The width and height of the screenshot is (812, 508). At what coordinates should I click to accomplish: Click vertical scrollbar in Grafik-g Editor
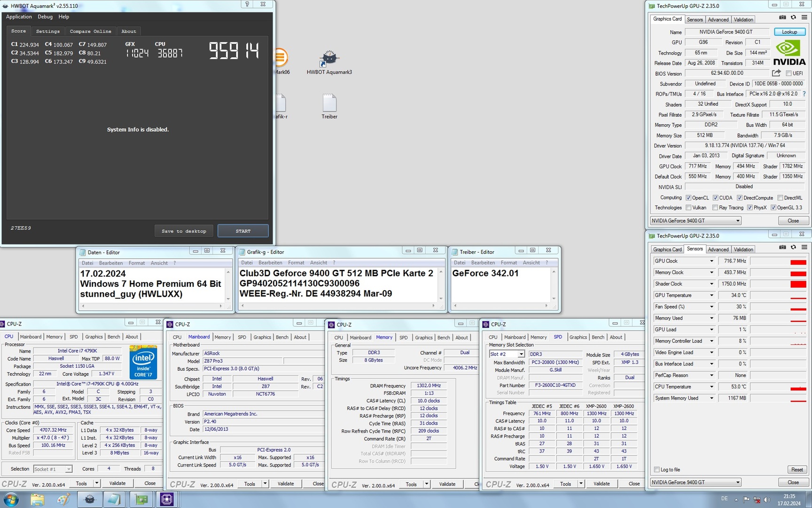click(x=441, y=285)
